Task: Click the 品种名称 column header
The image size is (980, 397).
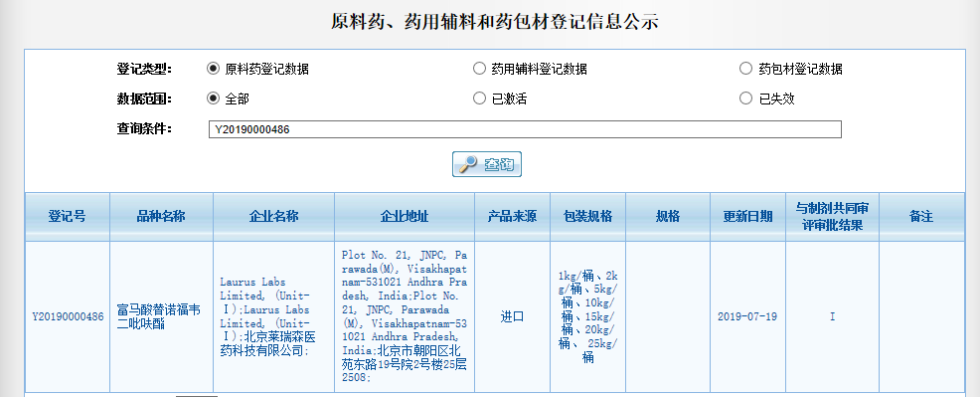Action: click(x=161, y=217)
